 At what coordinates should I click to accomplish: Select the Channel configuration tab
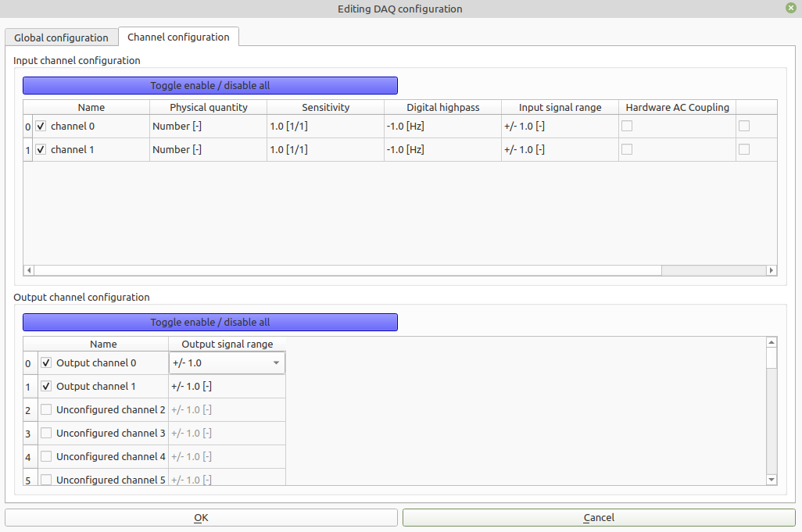point(178,37)
